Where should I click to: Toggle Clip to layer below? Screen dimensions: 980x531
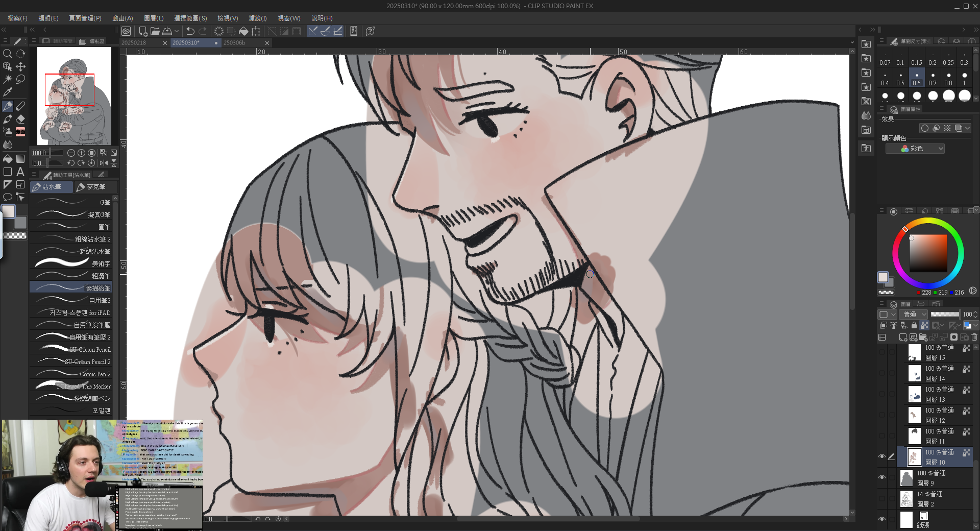coord(884,325)
